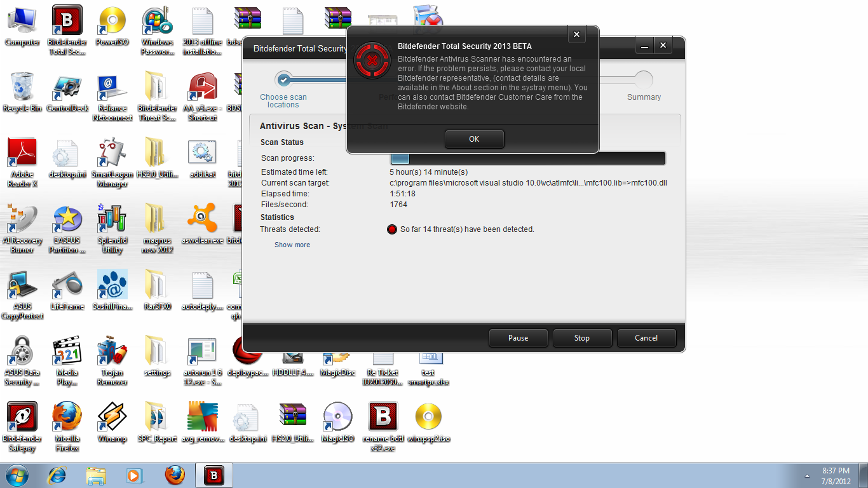Screen dimensions: 868x488
Task: Pause the running antivirus scan
Action: [518, 338]
